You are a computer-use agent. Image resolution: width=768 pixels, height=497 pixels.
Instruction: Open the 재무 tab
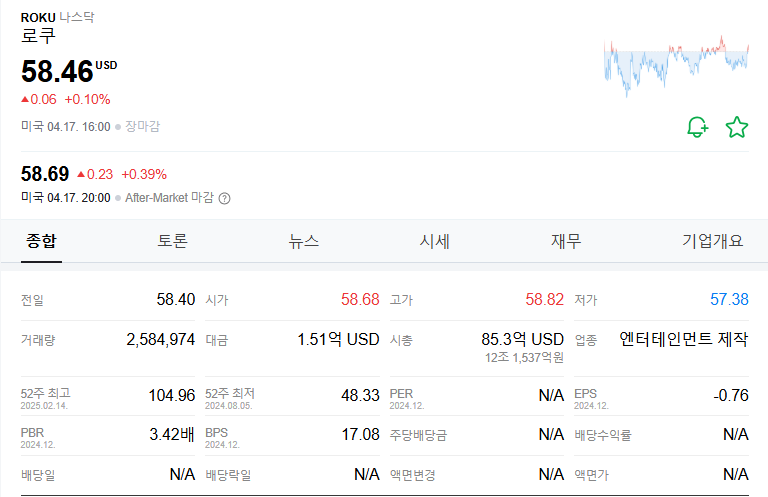pos(566,241)
